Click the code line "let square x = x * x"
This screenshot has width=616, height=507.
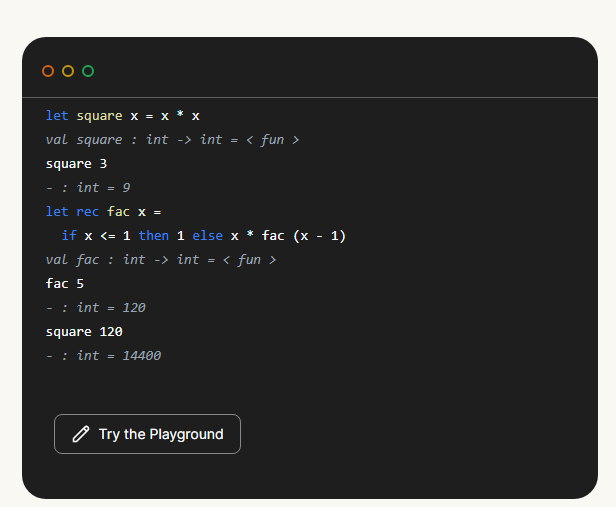click(123, 116)
